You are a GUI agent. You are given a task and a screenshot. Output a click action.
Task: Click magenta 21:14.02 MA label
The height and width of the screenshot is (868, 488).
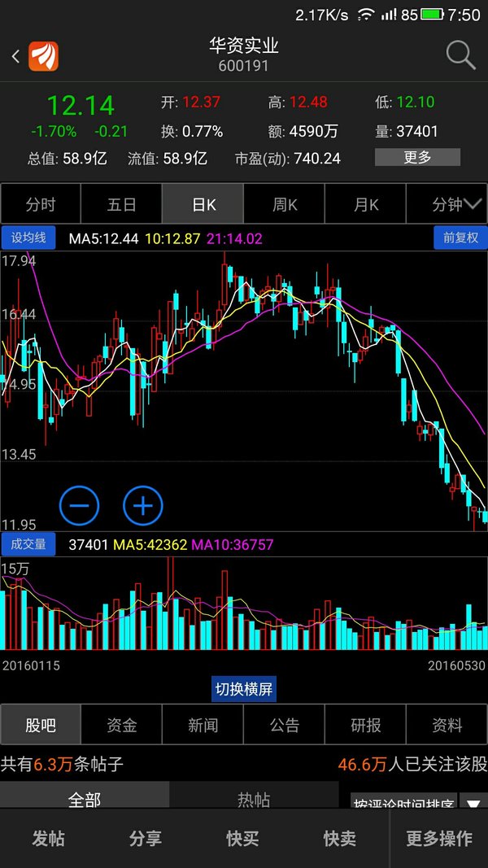[234, 238]
